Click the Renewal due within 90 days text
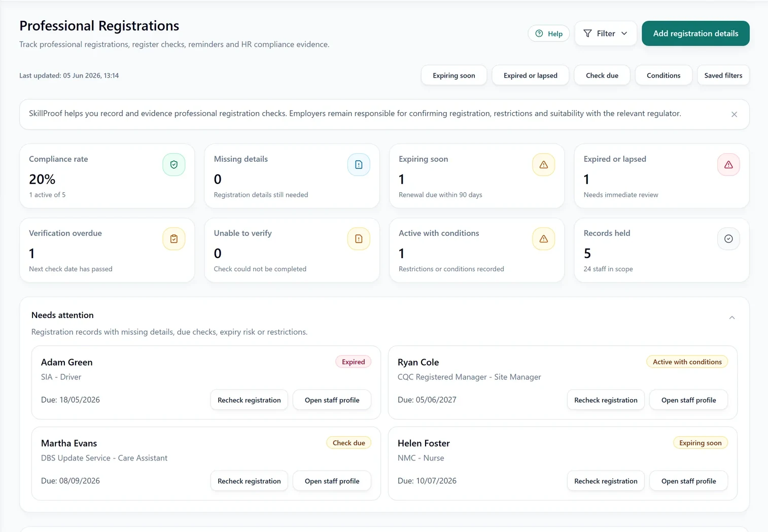This screenshot has width=768, height=532. 440,195
